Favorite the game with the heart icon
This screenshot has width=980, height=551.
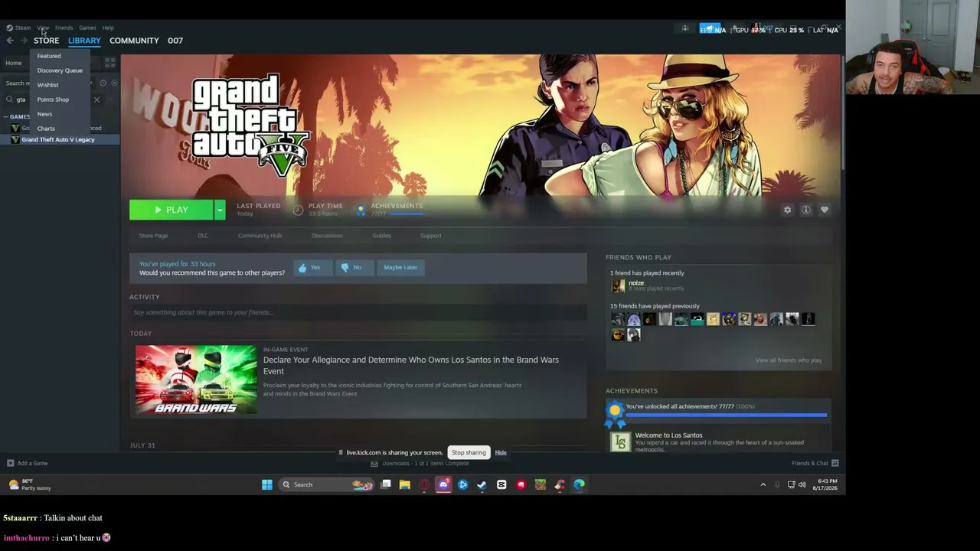pyautogui.click(x=825, y=210)
